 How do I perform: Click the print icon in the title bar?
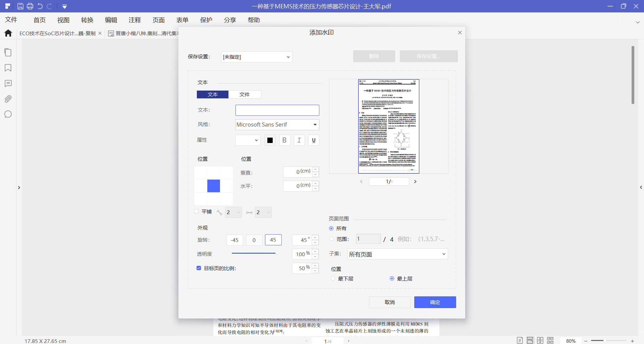click(x=30, y=6)
